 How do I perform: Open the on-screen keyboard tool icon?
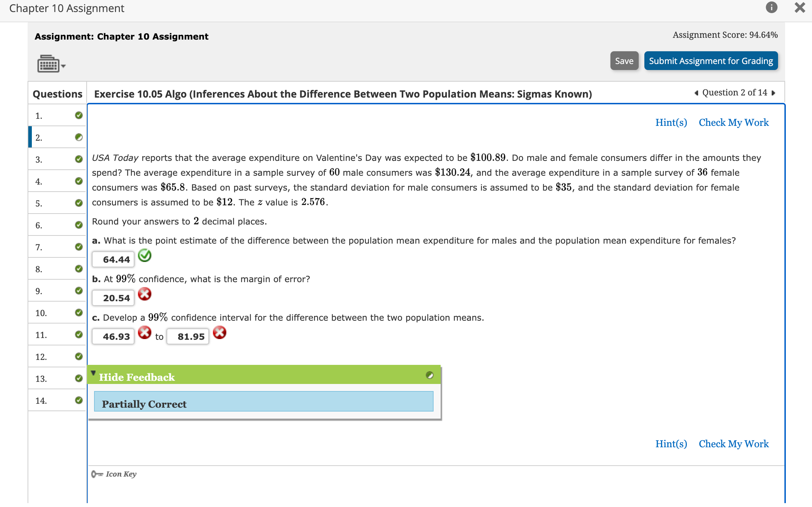pos(48,64)
